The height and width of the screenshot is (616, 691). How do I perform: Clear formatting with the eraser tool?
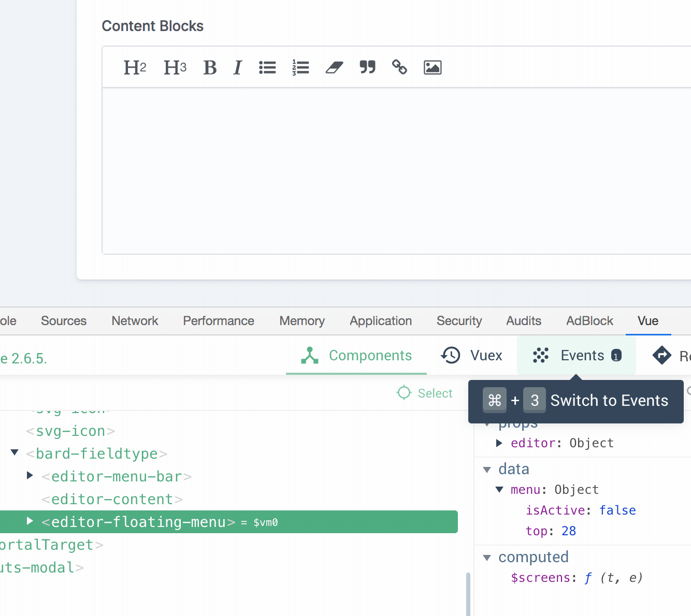(334, 67)
